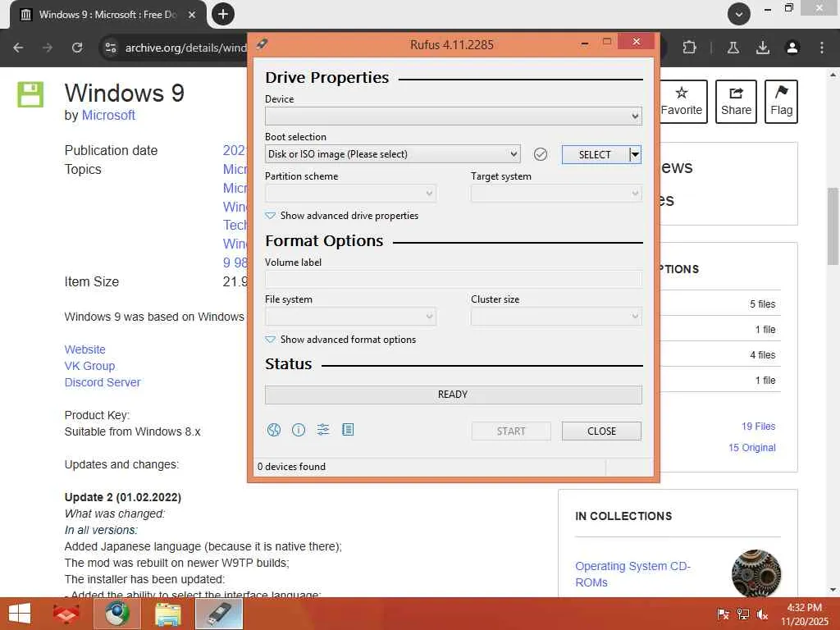
Task: Open the Boot selection dropdown
Action: pos(393,154)
